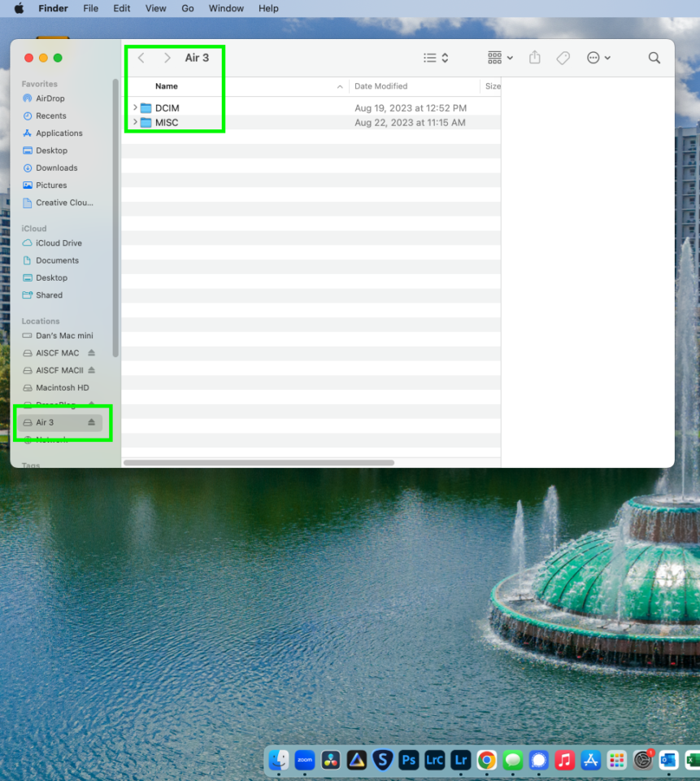Sort by the Date Modified column header
Image resolution: width=700 pixels, height=781 pixels.
point(381,86)
